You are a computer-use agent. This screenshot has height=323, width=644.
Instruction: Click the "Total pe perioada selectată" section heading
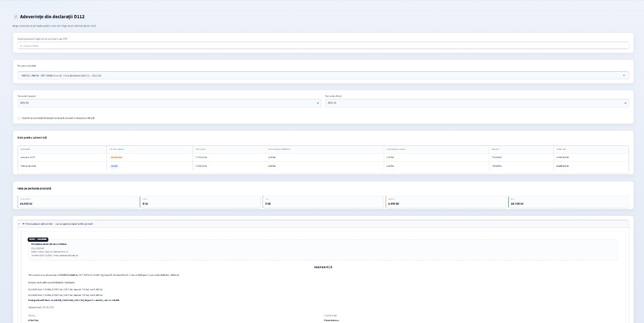[x=34, y=189]
